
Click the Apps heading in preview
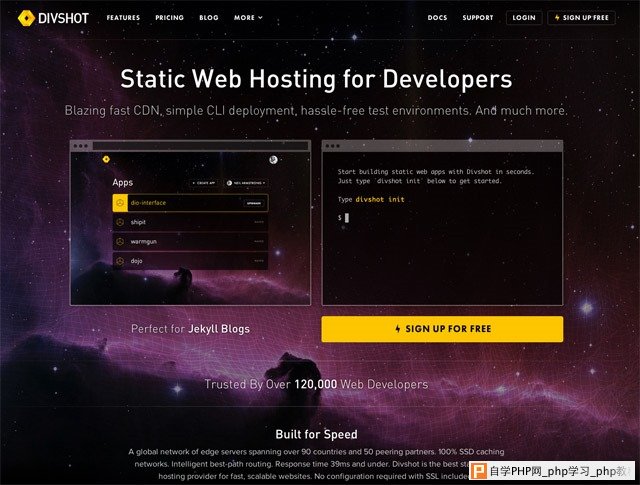[x=122, y=182]
